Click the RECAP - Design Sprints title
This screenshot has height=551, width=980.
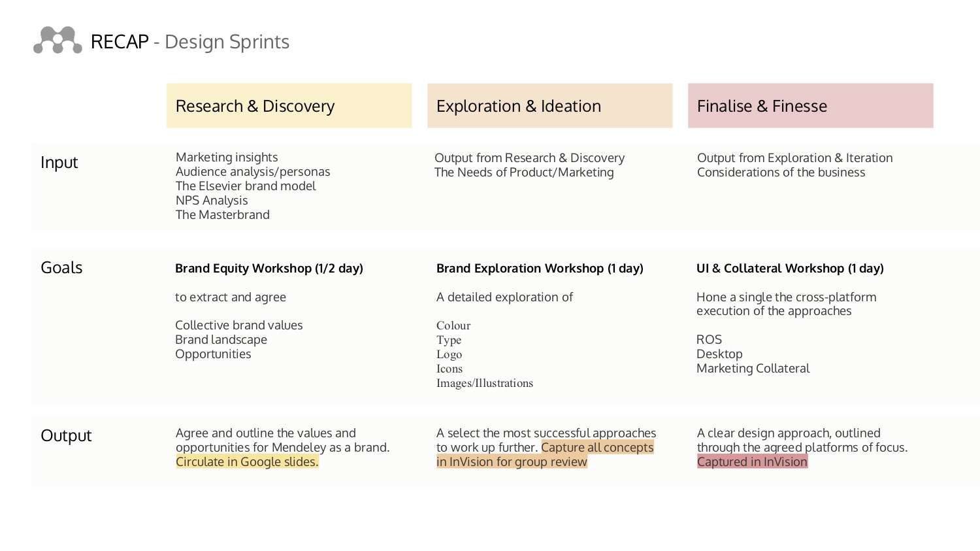click(x=190, y=42)
